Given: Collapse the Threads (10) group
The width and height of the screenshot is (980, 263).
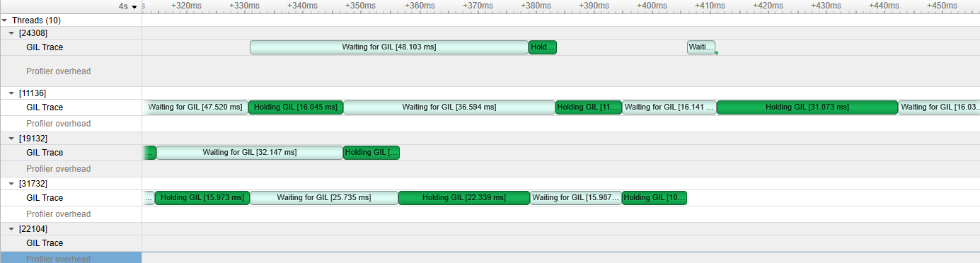Looking at the screenshot, I should [4, 21].
